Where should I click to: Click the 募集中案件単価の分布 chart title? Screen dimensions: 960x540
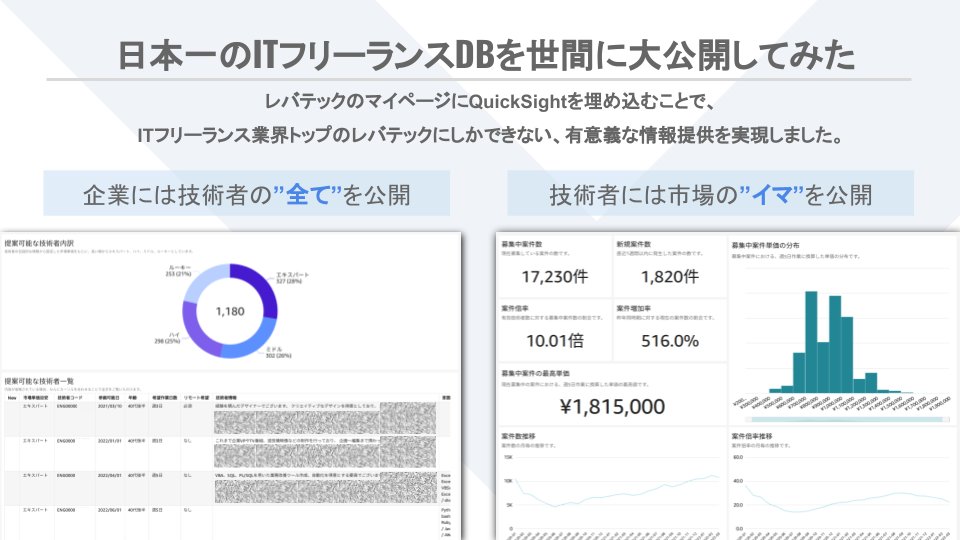pos(765,246)
